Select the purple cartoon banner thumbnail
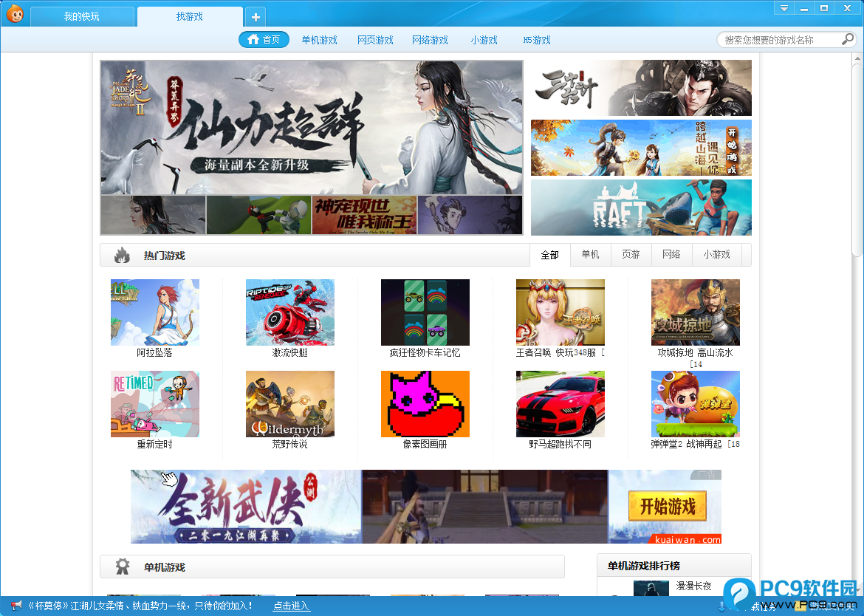Image resolution: width=864 pixels, height=616 pixels. (x=470, y=215)
